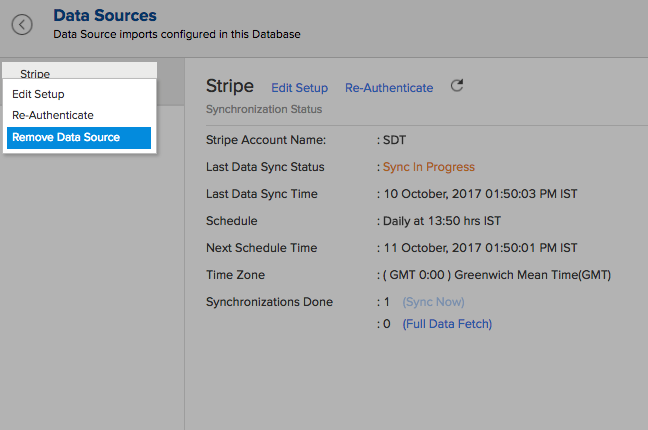
Task: Click the refresh icon beside Re-Authenticate
Action: coord(457,86)
